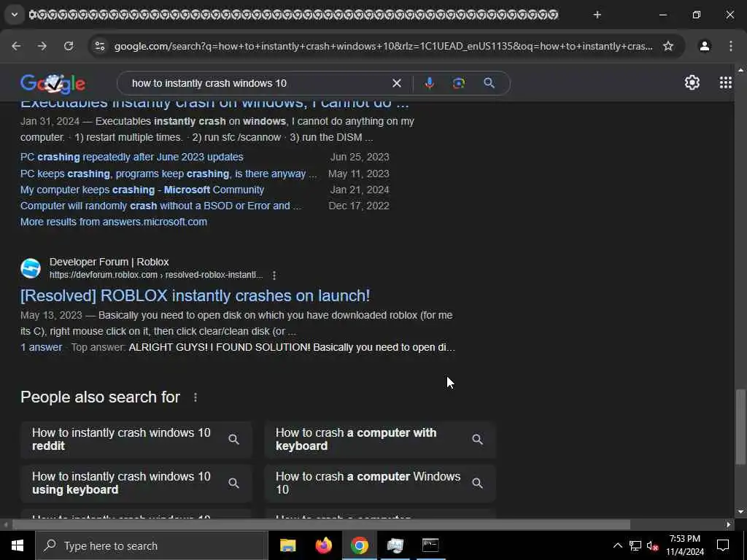This screenshot has height=560, width=747.
Task: Click the Roblox Developer Forum favicon
Action: tap(31, 268)
